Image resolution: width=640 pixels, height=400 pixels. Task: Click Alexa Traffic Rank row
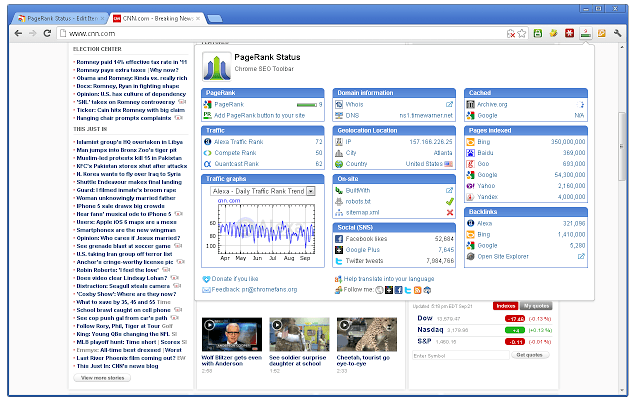tap(263, 142)
